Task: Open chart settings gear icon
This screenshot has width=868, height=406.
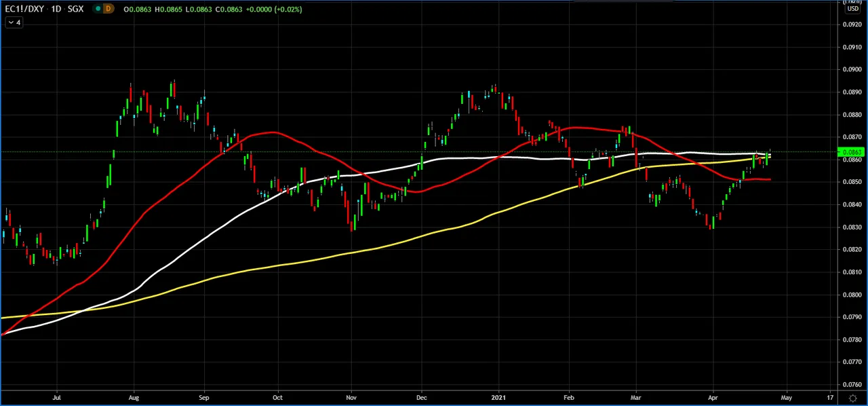Action: (x=852, y=398)
